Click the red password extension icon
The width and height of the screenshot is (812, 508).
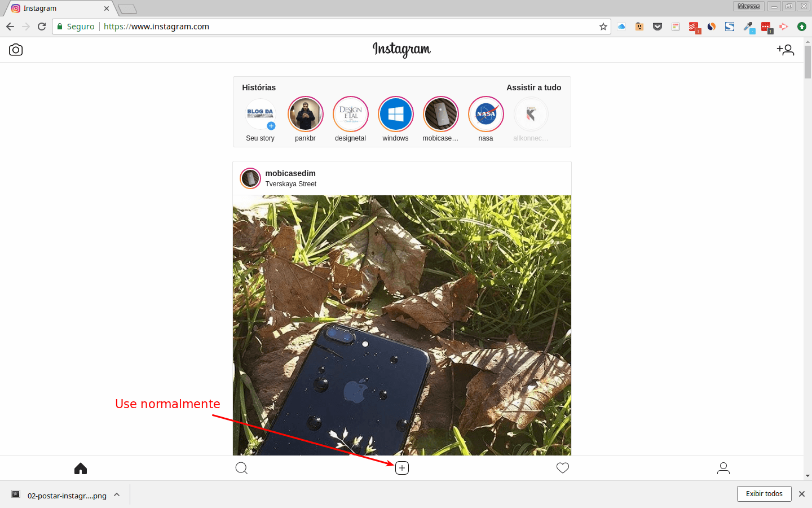766,27
